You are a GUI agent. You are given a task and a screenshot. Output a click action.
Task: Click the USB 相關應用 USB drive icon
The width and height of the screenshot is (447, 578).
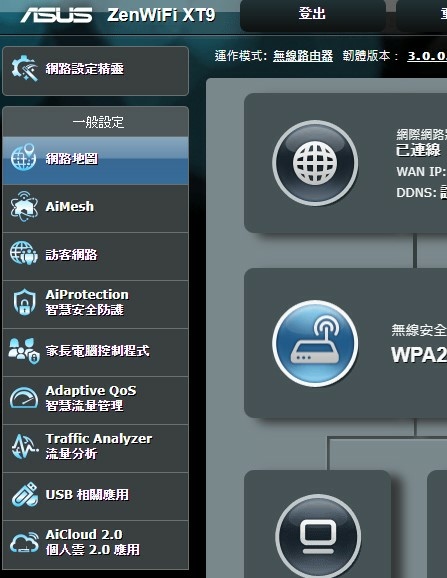25,494
